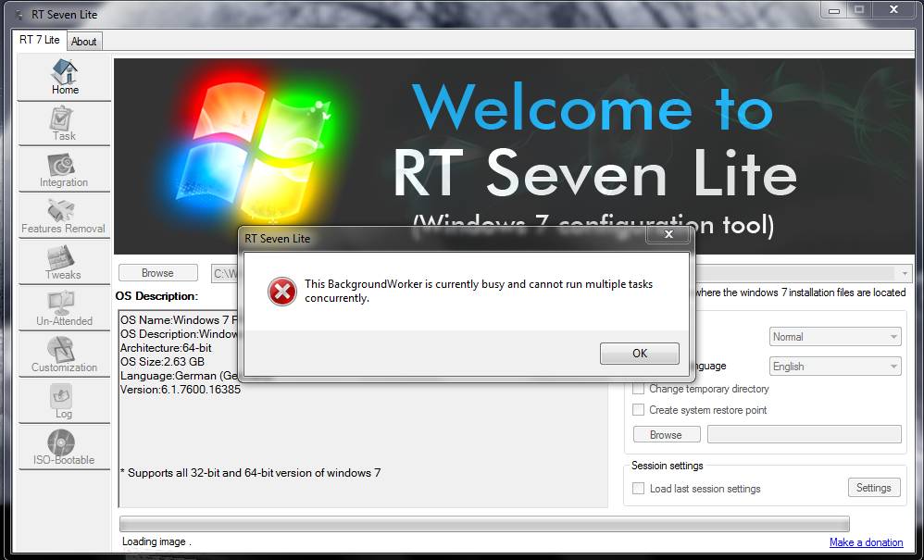The height and width of the screenshot is (560, 924).
Task: Open the ISO-Bootable section
Action: pyautogui.click(x=64, y=447)
